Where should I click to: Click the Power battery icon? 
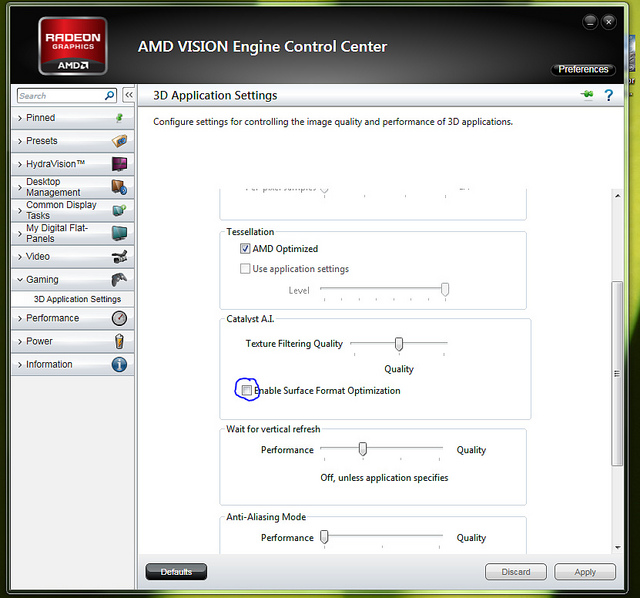pyautogui.click(x=119, y=341)
